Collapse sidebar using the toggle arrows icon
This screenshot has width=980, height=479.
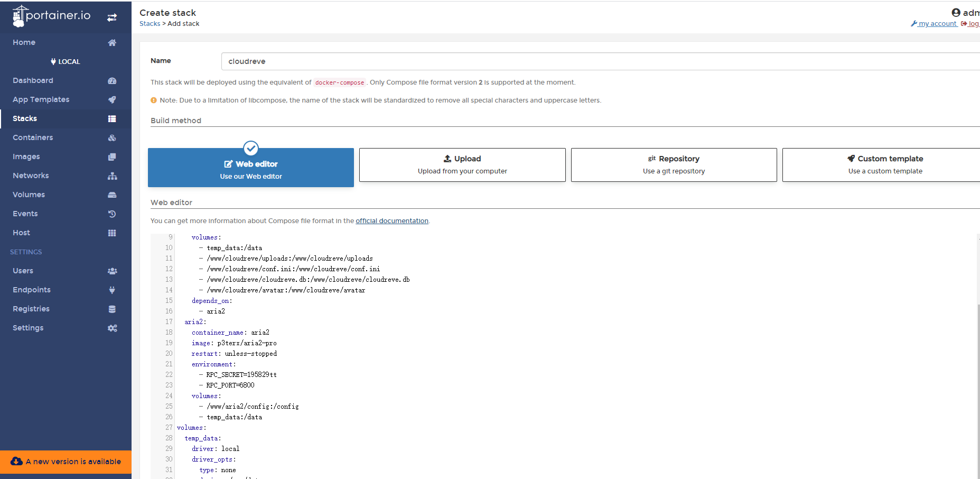click(x=112, y=17)
